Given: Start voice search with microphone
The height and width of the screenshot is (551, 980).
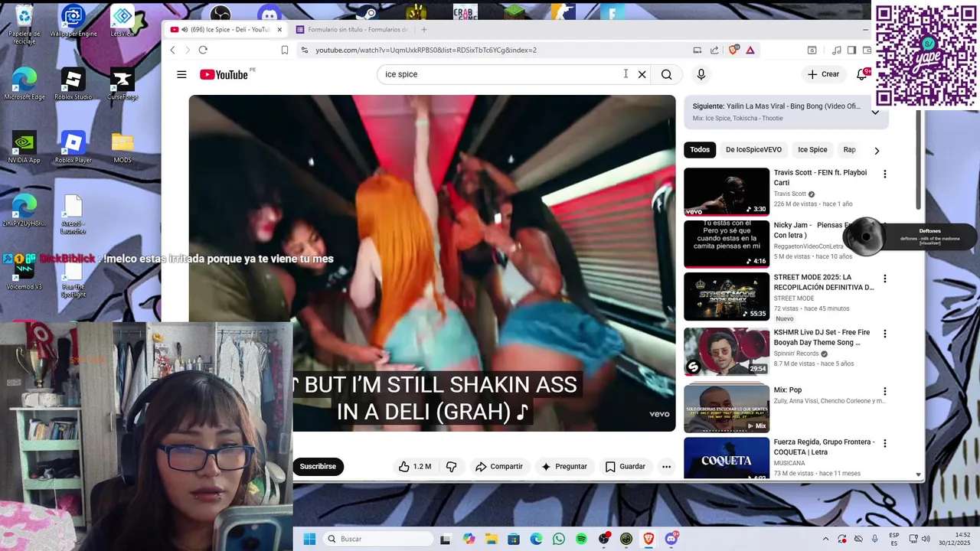Looking at the screenshot, I should click(701, 74).
